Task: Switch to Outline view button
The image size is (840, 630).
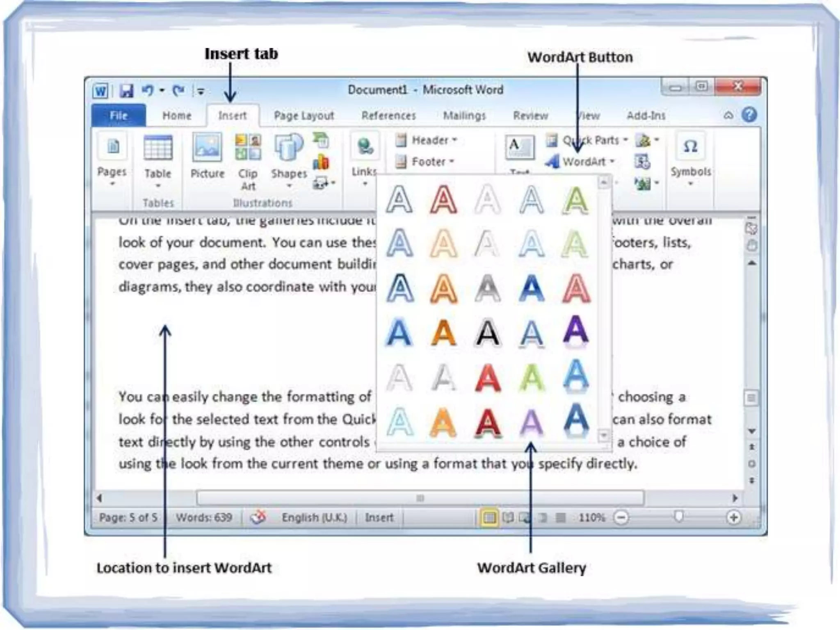Action: pos(543,518)
